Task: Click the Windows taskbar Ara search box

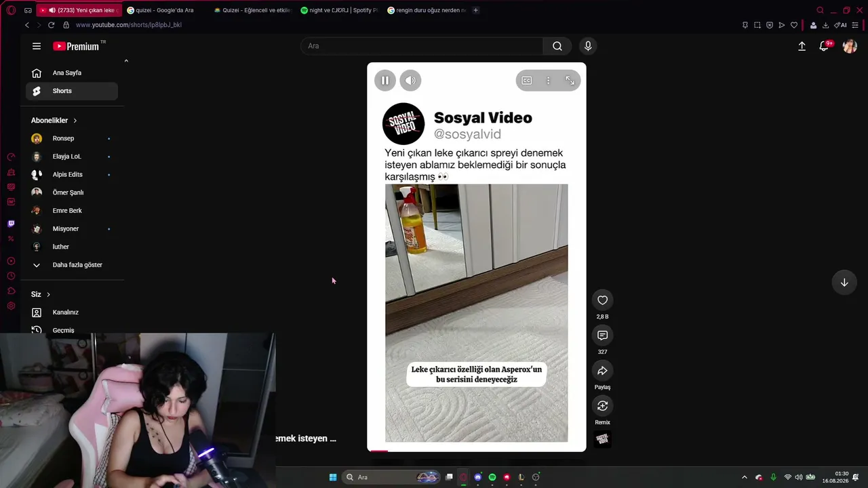Action: (x=391, y=477)
